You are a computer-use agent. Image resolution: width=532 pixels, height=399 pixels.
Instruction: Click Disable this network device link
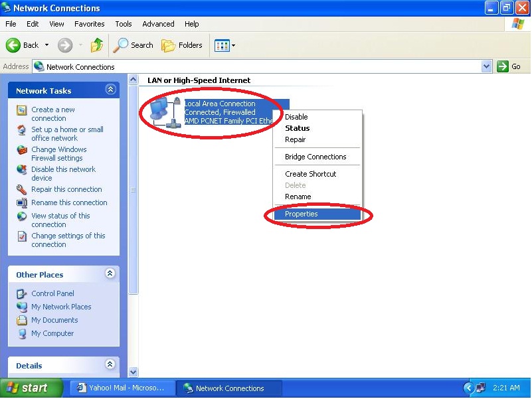tap(64, 173)
